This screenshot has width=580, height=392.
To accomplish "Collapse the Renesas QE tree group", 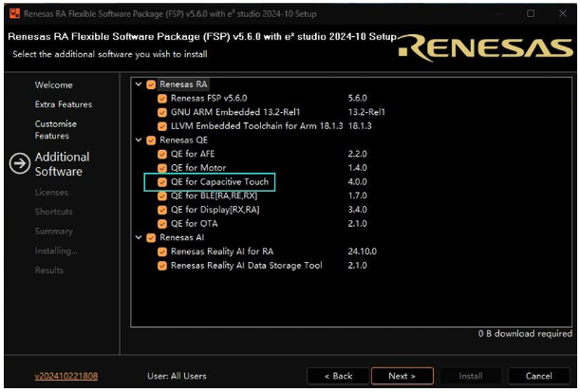I will coord(139,140).
